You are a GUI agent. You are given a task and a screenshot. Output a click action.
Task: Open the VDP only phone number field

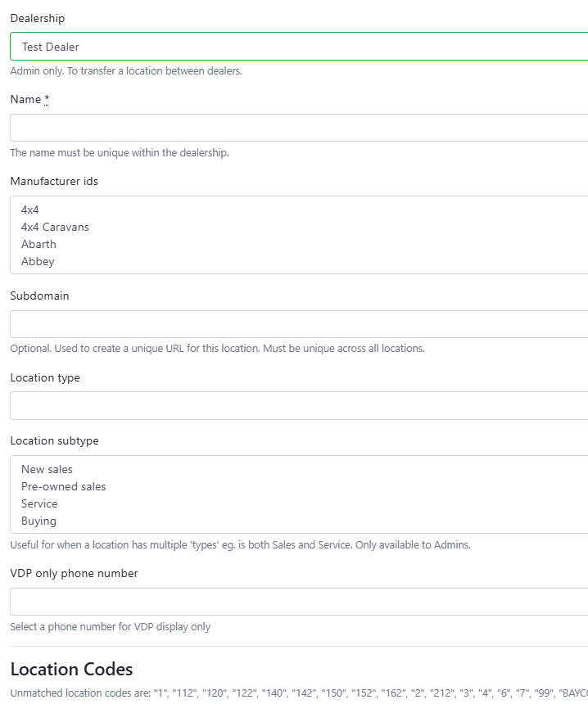[x=299, y=602]
